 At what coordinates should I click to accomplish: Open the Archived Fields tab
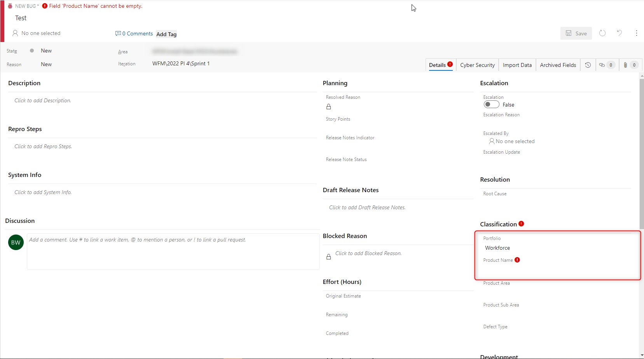[x=558, y=65]
